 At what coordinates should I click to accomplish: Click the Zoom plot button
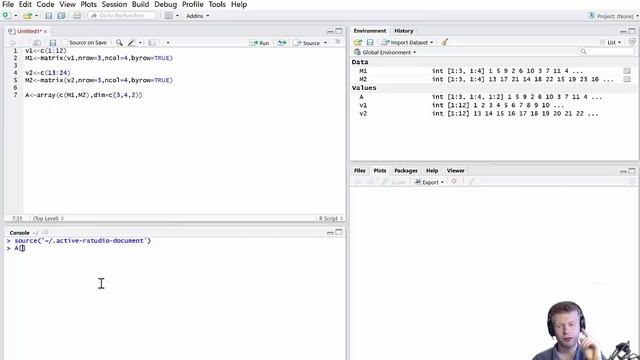point(394,182)
